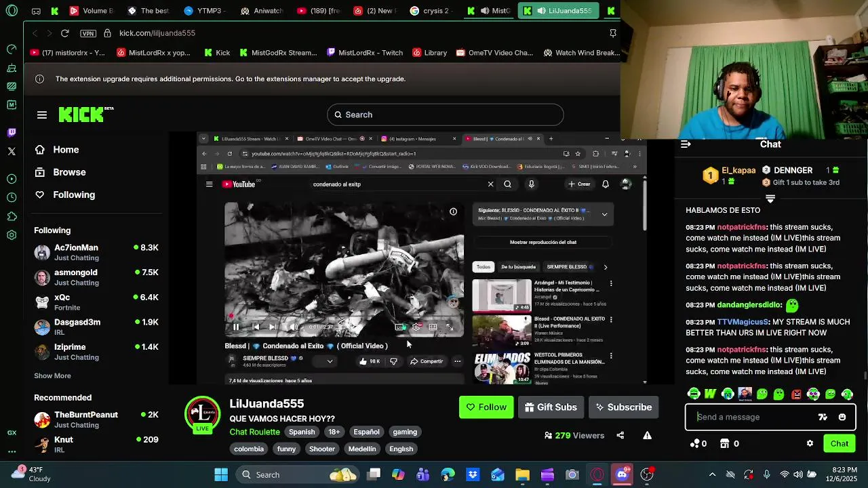
Task: Toggle microphone icon in system tray
Action: coord(766,474)
